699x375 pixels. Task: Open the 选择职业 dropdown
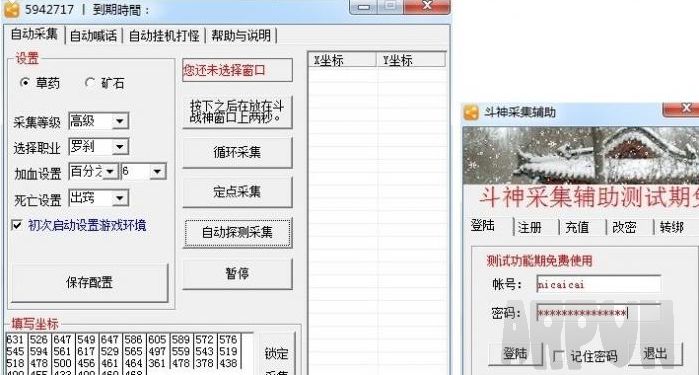pyautogui.click(x=119, y=147)
